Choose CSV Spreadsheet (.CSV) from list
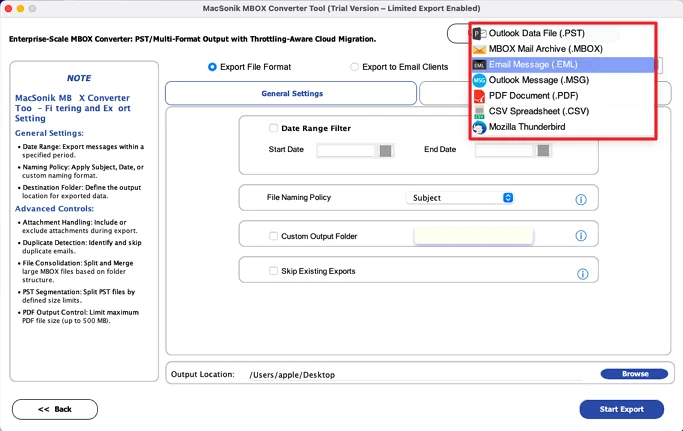The width and height of the screenshot is (683, 431). point(563,112)
